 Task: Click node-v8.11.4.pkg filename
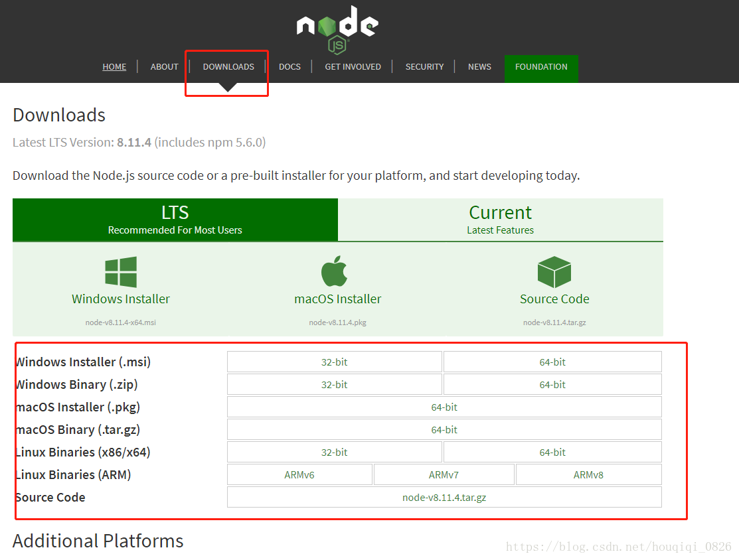tap(338, 322)
